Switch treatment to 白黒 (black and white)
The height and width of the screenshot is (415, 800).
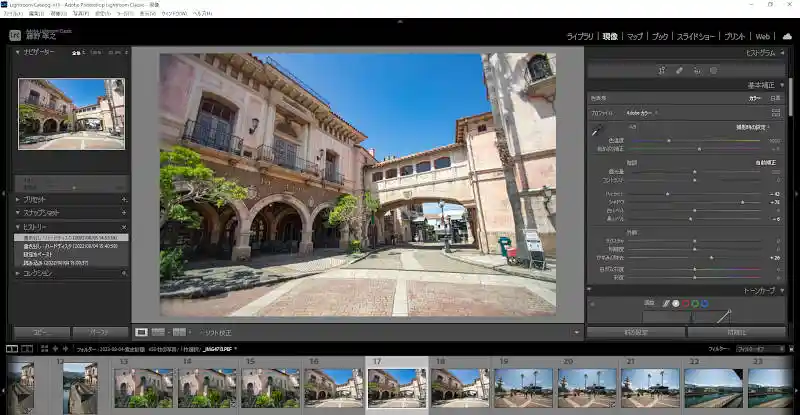[775, 98]
